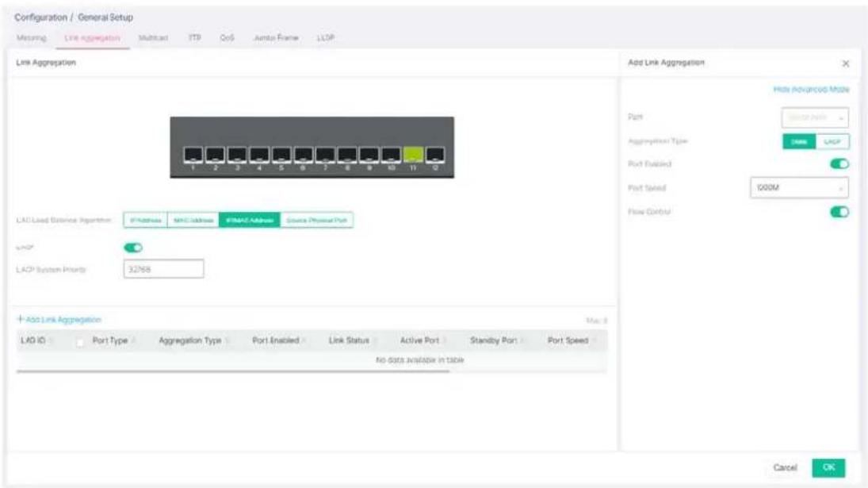
Task: Select switch port 8 in the diagram
Action: [x=347, y=155]
